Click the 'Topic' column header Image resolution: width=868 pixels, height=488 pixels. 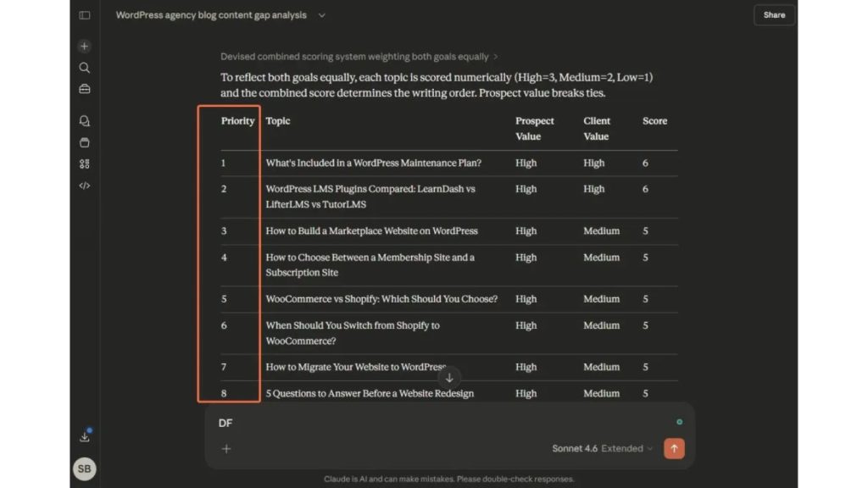(x=277, y=120)
